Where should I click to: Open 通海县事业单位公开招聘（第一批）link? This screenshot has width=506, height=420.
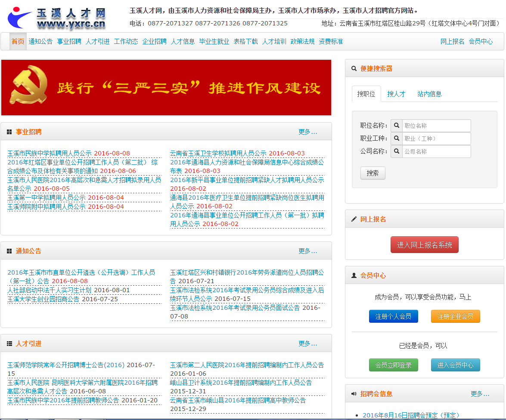click(247, 219)
